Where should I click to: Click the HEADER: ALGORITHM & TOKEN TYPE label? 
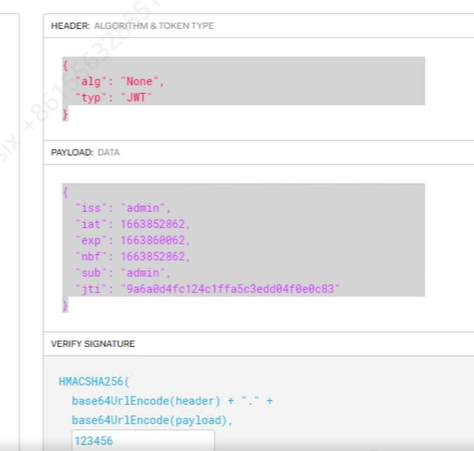132,26
